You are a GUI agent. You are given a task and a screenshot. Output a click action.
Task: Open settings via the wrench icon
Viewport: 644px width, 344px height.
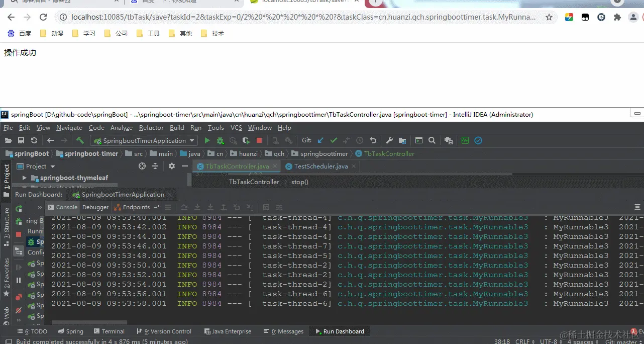pos(389,141)
